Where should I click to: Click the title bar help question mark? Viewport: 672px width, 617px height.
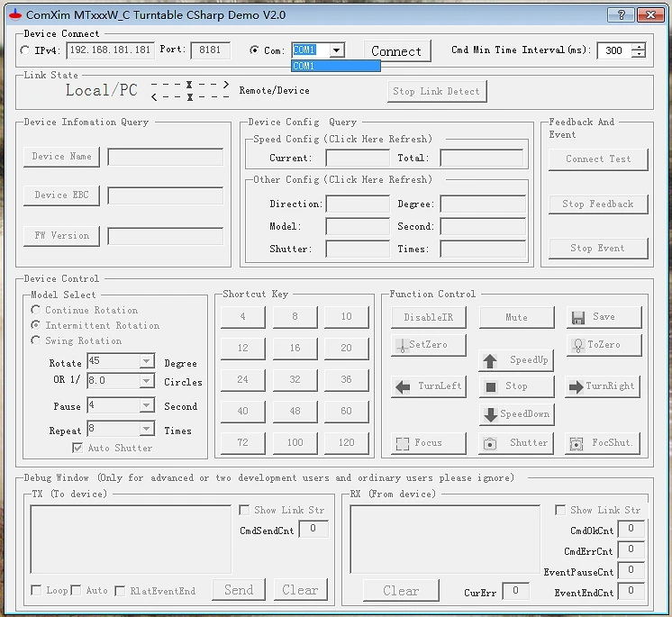tap(622, 15)
